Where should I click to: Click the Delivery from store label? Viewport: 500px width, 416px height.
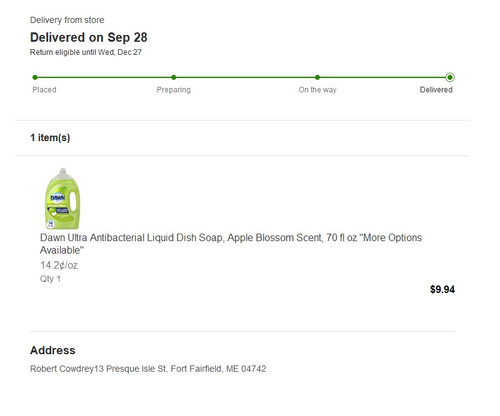click(x=67, y=20)
